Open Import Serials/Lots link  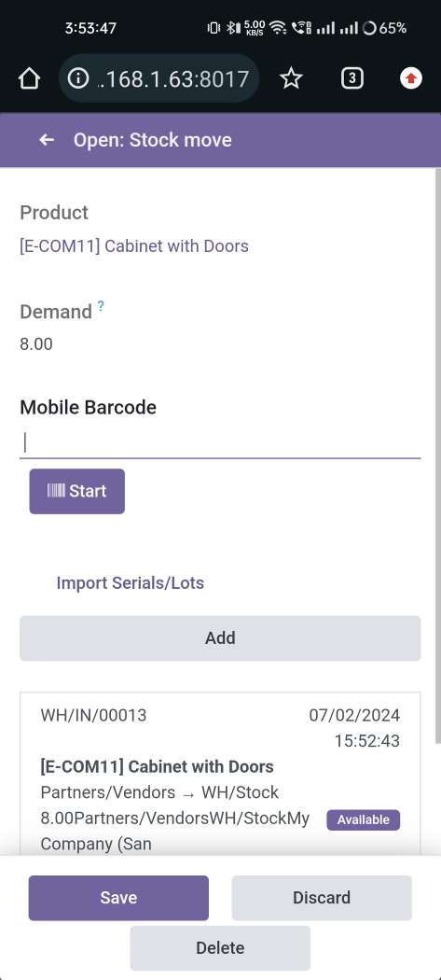point(130,583)
